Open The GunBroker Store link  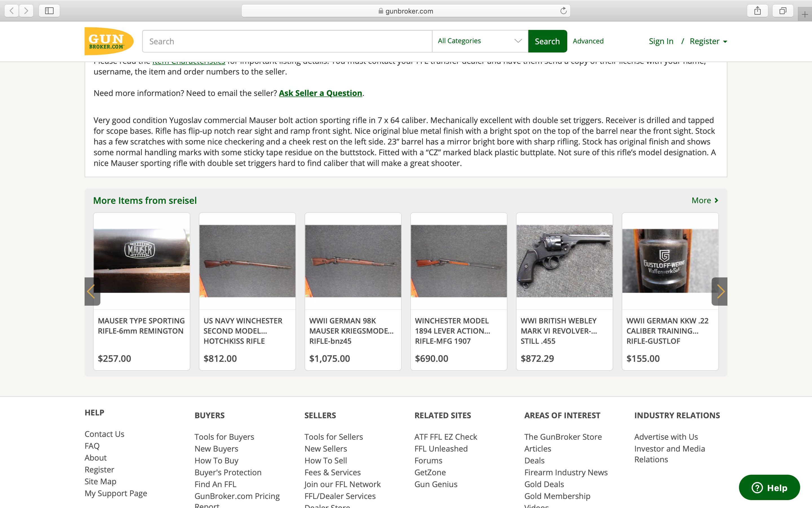coord(563,437)
